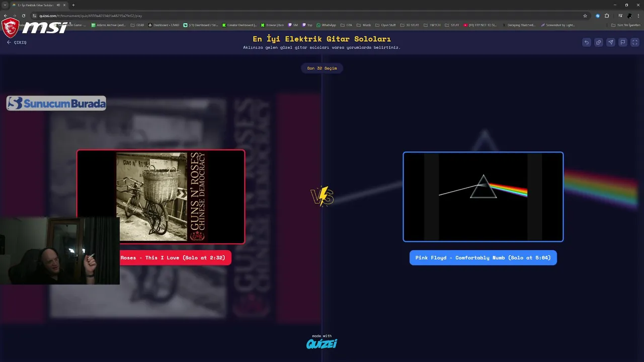The height and width of the screenshot is (362, 644).
Task: Open the SM Twitch bookmark
Action: (x=293, y=25)
